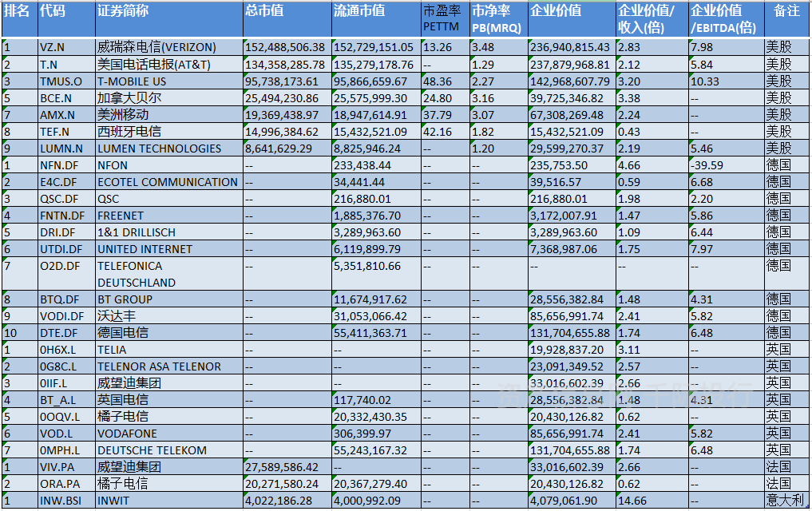Click the 加拿大贝尔 name cell
This screenshot has width=812, height=511.
click(169, 98)
